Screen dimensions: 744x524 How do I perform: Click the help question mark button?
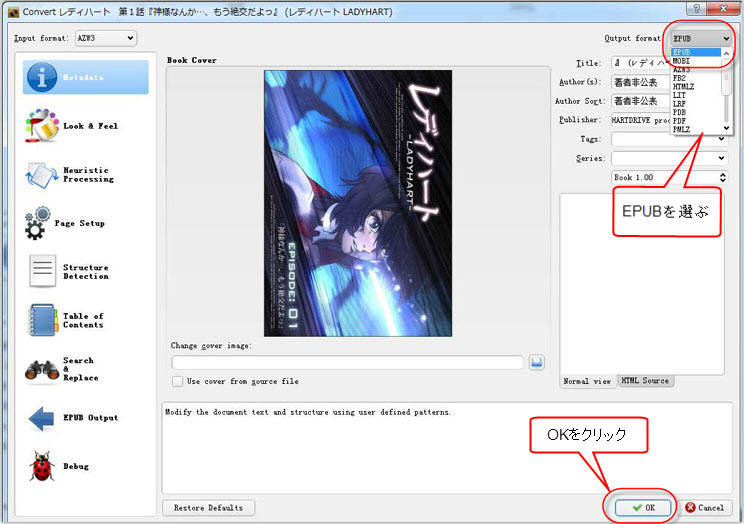pyautogui.click(x=696, y=8)
